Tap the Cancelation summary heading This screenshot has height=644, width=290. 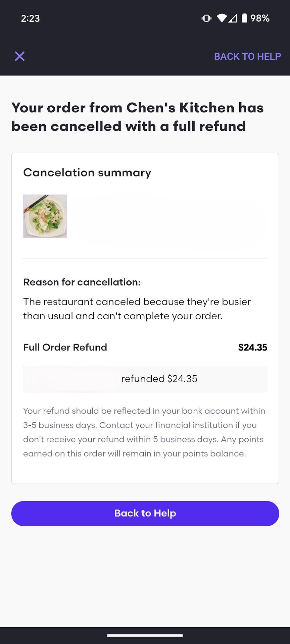click(87, 172)
